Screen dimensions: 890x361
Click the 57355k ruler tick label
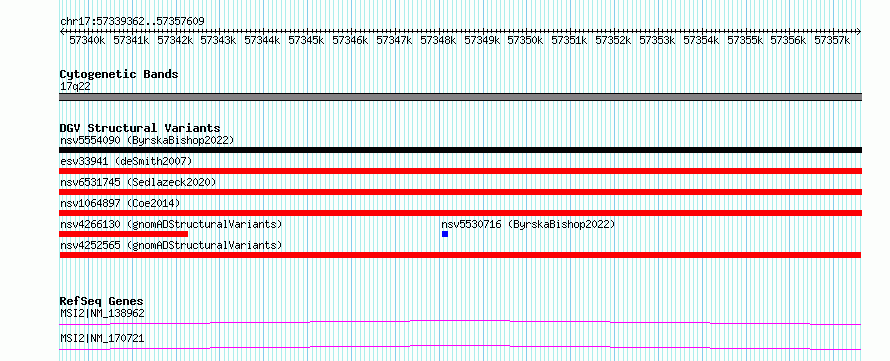coord(746,40)
